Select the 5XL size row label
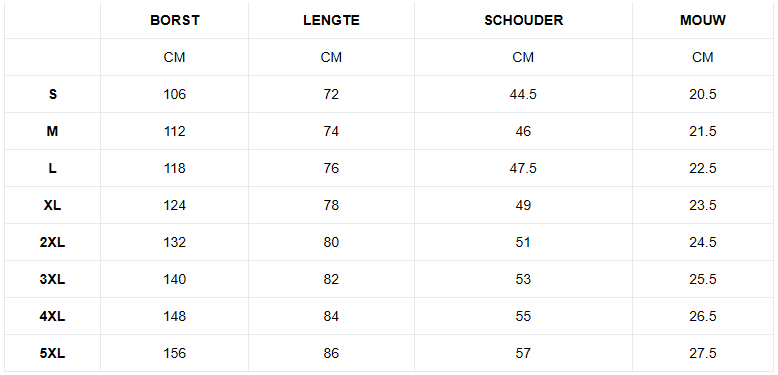 [x=53, y=353]
